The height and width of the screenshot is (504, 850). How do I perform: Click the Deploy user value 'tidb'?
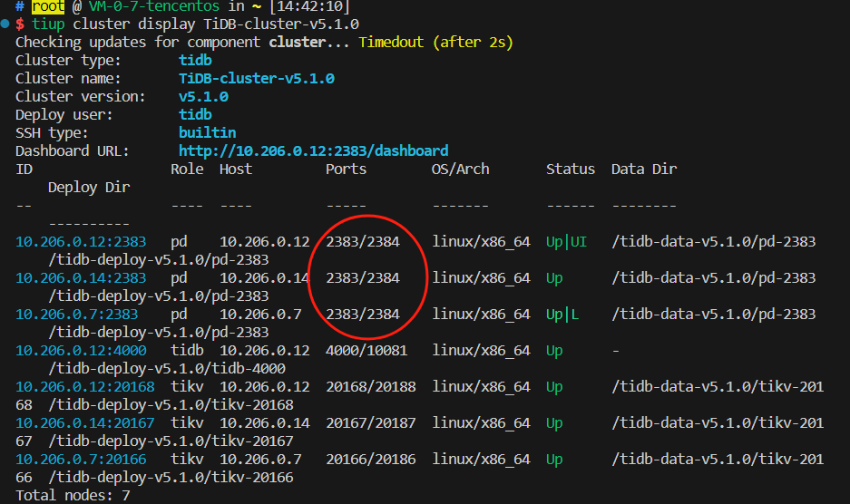[195, 115]
